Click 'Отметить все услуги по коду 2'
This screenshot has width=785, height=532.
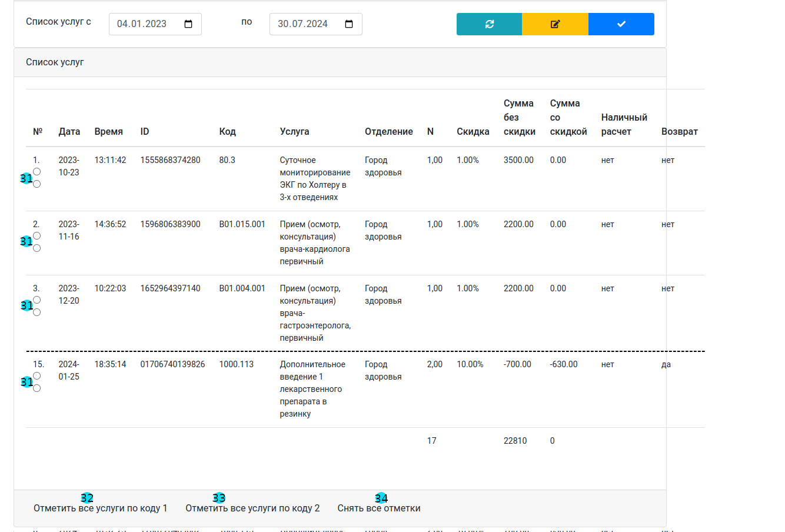pyautogui.click(x=252, y=508)
